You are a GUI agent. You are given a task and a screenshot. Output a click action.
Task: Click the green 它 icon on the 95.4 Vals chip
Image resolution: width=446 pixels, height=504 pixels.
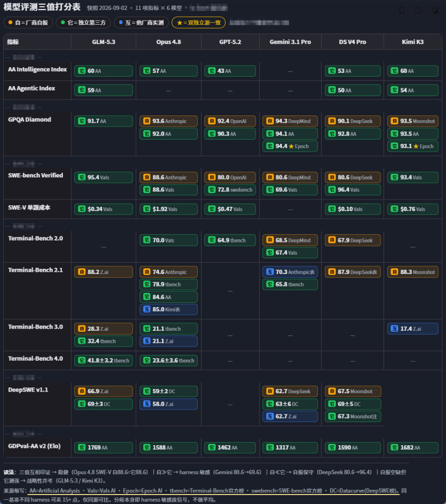[x=82, y=177]
